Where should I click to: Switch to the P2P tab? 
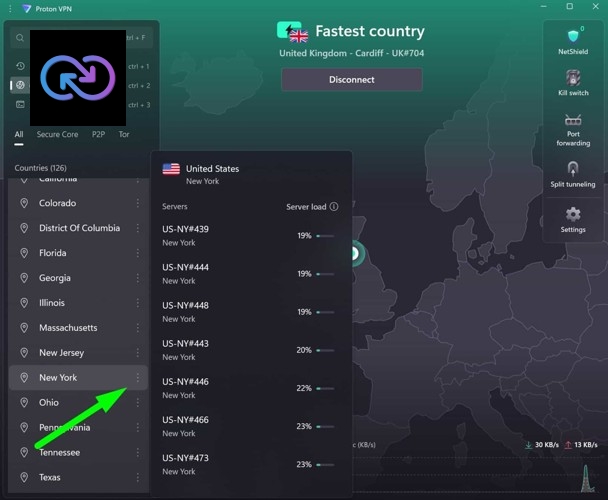click(99, 134)
